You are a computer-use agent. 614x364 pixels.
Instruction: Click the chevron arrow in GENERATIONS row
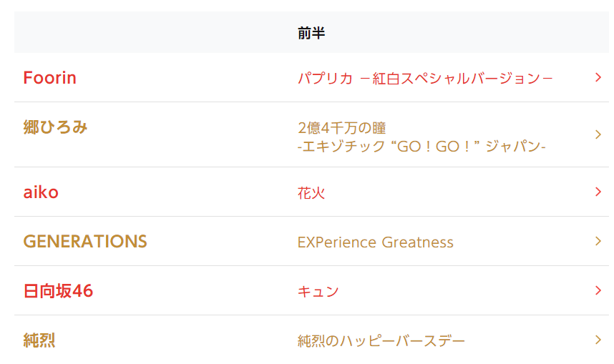598,242
